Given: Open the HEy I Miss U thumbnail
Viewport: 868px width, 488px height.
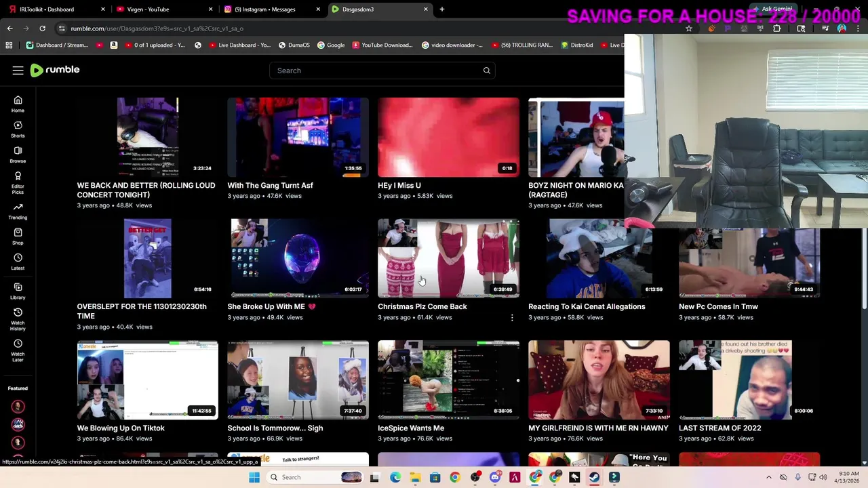Looking at the screenshot, I should pyautogui.click(x=449, y=137).
